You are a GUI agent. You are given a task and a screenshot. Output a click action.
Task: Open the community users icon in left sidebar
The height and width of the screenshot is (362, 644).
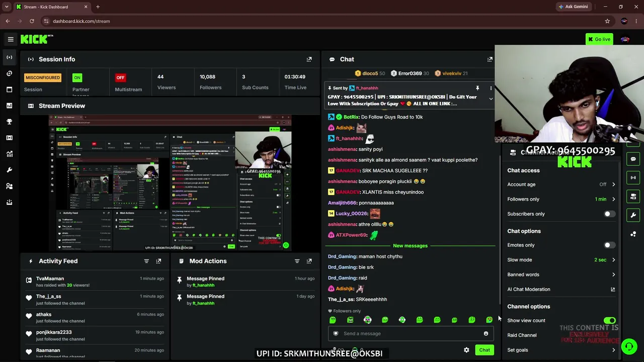tap(10, 186)
